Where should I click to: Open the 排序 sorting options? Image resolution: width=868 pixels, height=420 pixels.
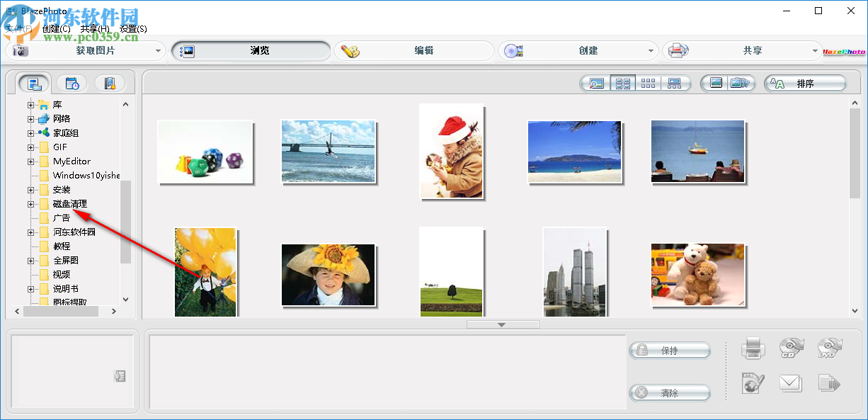(805, 83)
